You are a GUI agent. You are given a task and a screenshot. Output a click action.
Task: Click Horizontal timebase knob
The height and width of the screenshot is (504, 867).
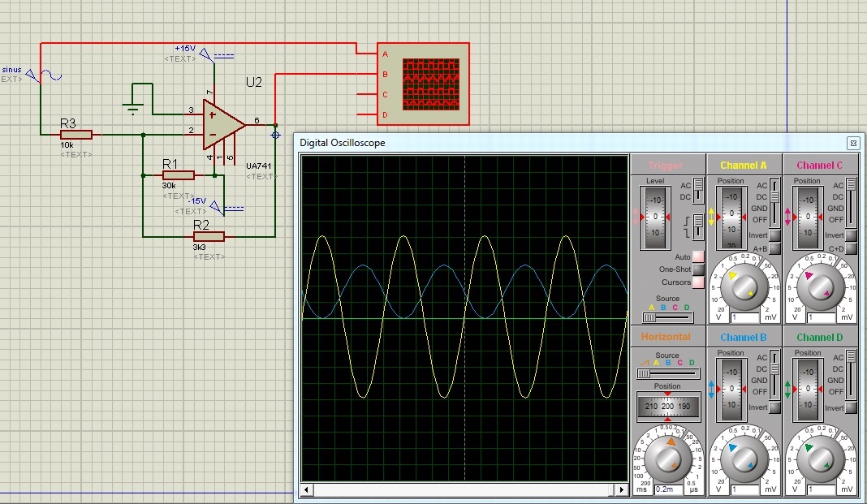coord(668,458)
